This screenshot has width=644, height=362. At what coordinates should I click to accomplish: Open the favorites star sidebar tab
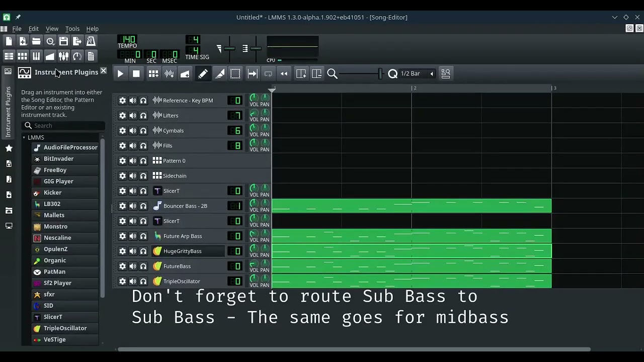tap(9, 148)
